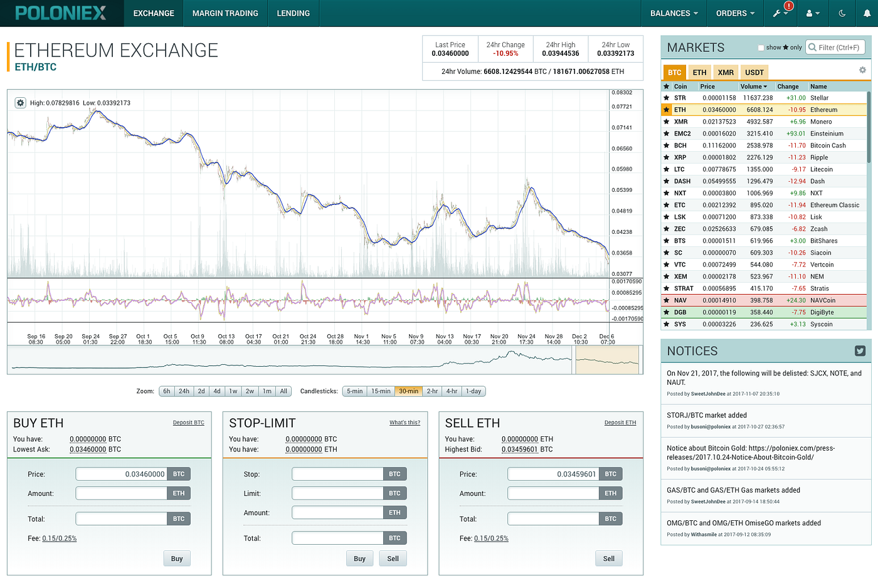Select the Syscoin SYS market row

click(x=764, y=324)
